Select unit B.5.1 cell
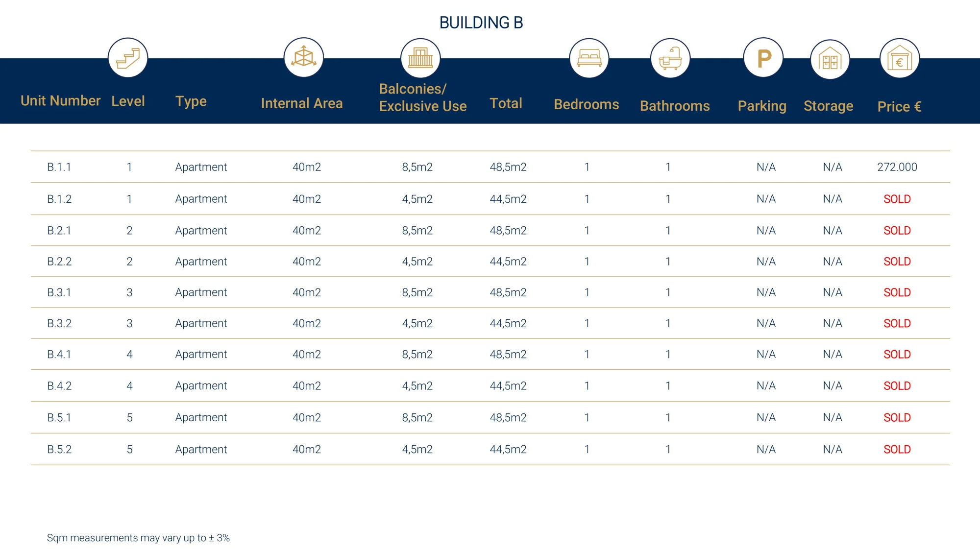Image resolution: width=980 pixels, height=551 pixels. click(x=59, y=418)
